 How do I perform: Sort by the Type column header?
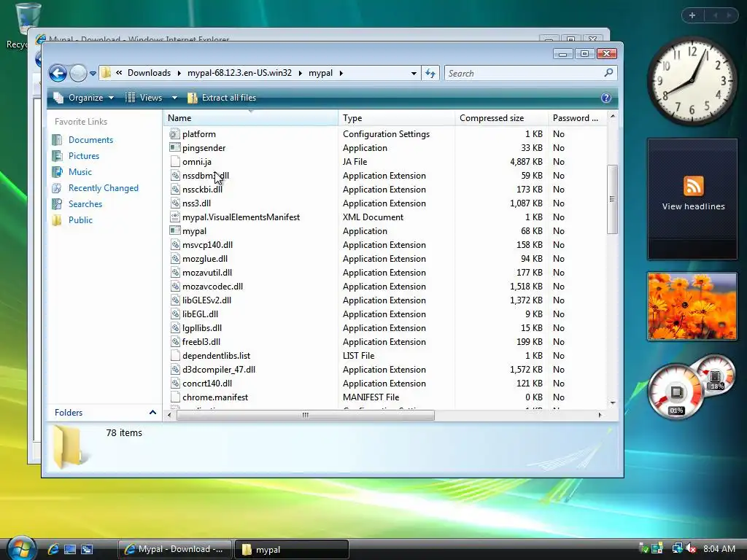tap(396, 118)
